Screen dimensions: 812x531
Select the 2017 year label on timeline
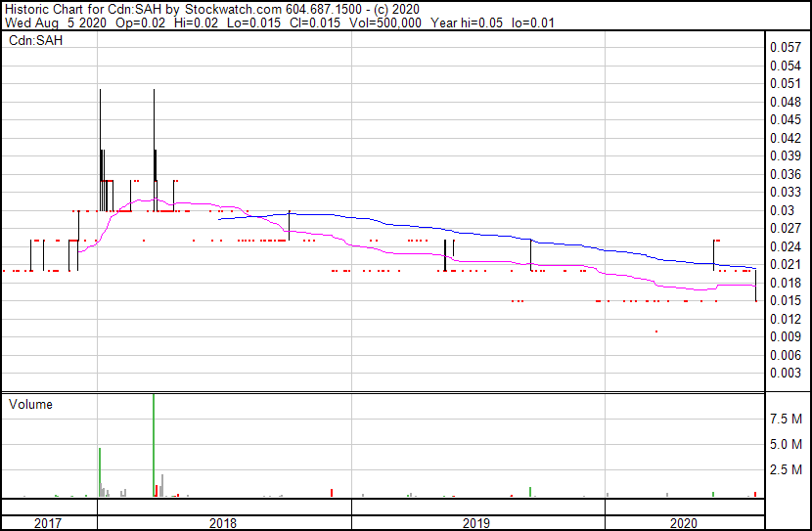pyautogui.click(x=49, y=523)
